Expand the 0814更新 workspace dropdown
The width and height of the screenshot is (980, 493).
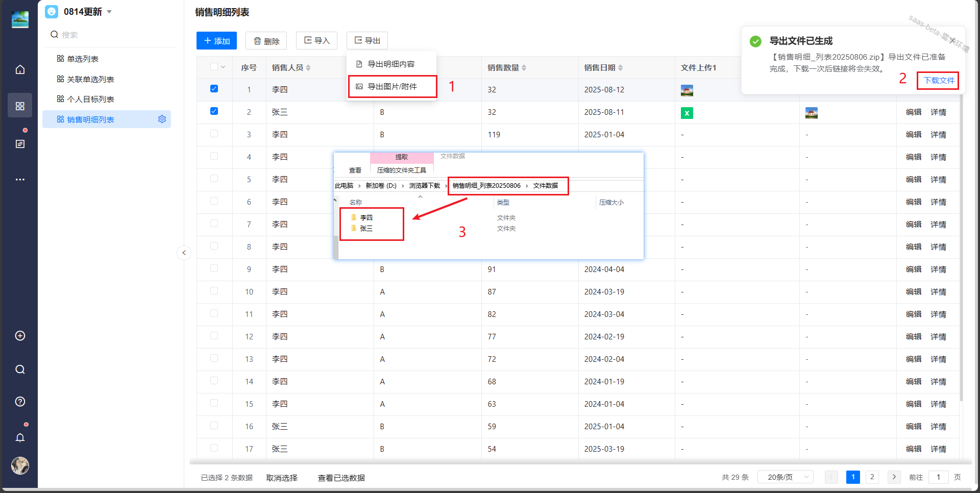click(x=109, y=12)
